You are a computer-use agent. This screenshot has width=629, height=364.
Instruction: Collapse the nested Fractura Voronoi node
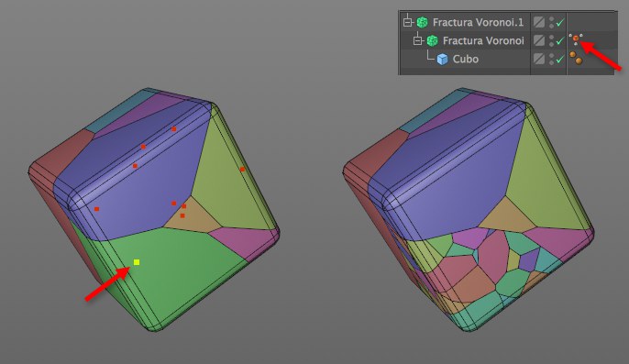click(x=418, y=40)
